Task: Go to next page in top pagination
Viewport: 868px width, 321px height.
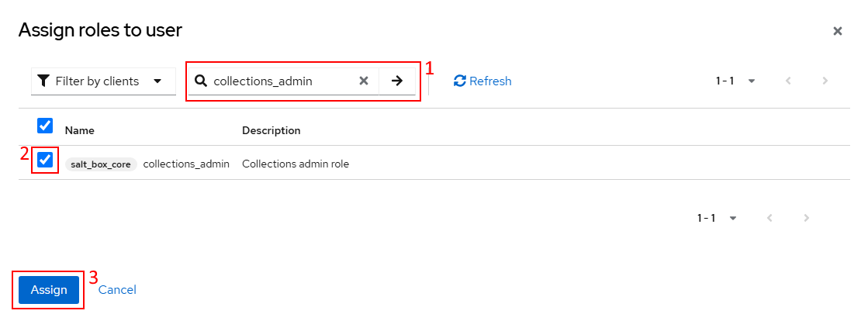Action: coord(825,81)
